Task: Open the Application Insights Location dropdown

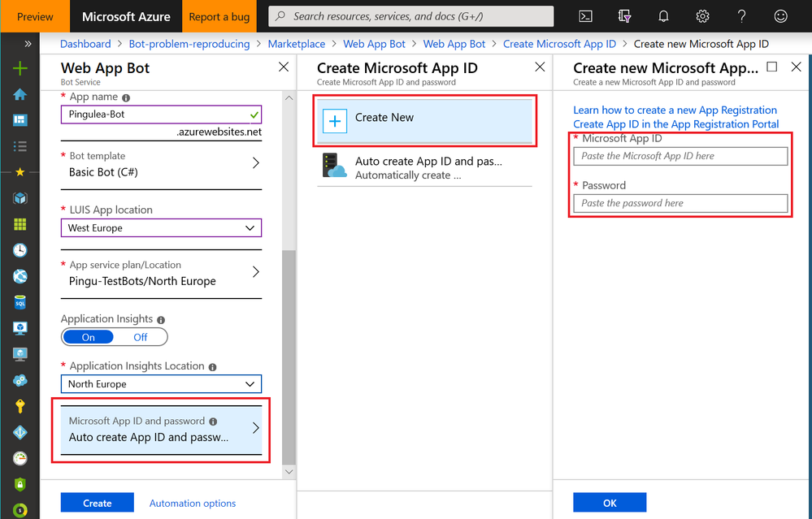Action: 161,384
